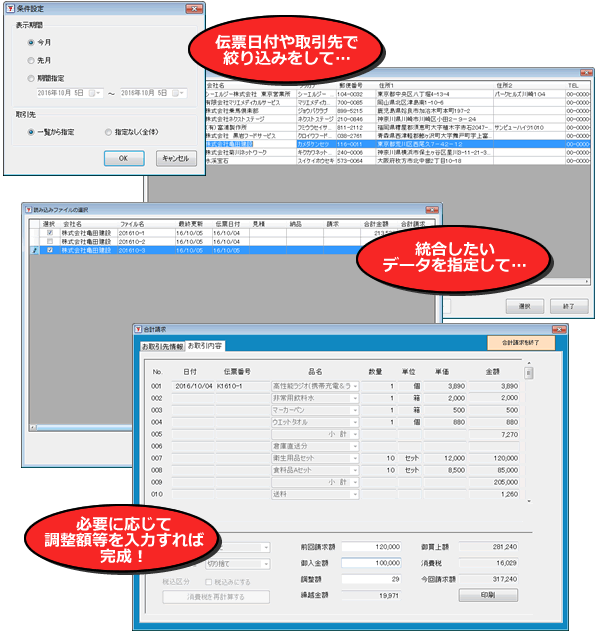Select the 今月 radio button
This screenshot has height=634, width=595.
coord(31,42)
